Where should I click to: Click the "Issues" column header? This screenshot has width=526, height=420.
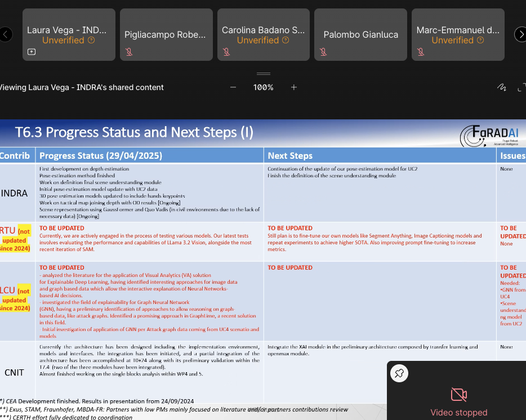coord(513,155)
